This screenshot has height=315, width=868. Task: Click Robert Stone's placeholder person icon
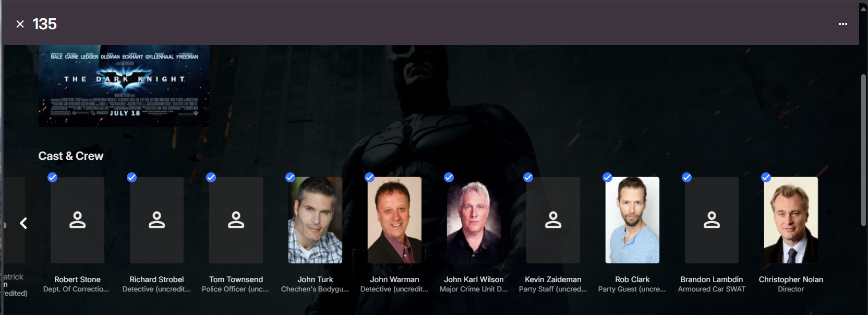click(77, 220)
